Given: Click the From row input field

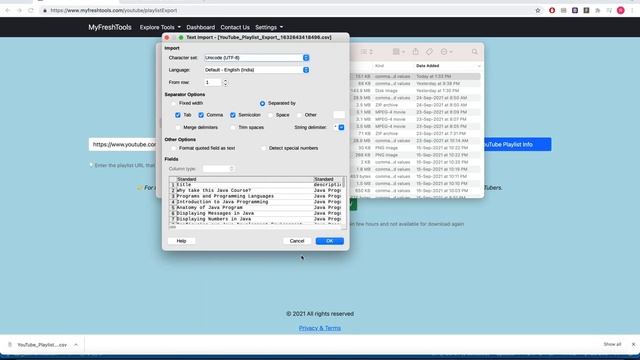Looking at the screenshot, I should click(213, 82).
